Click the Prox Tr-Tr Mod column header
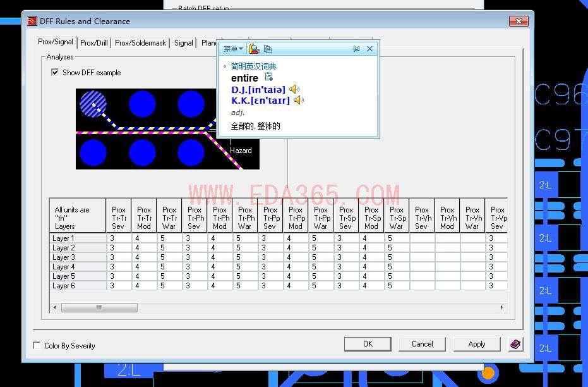Screen dimensions: 588x387 pyautogui.click(x=144, y=216)
